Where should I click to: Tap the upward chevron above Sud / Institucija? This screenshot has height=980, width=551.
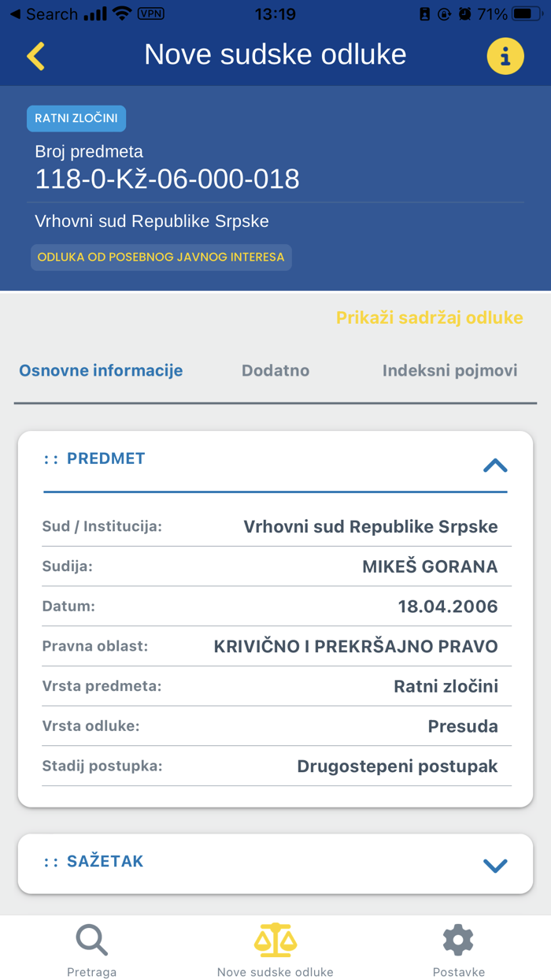495,466
